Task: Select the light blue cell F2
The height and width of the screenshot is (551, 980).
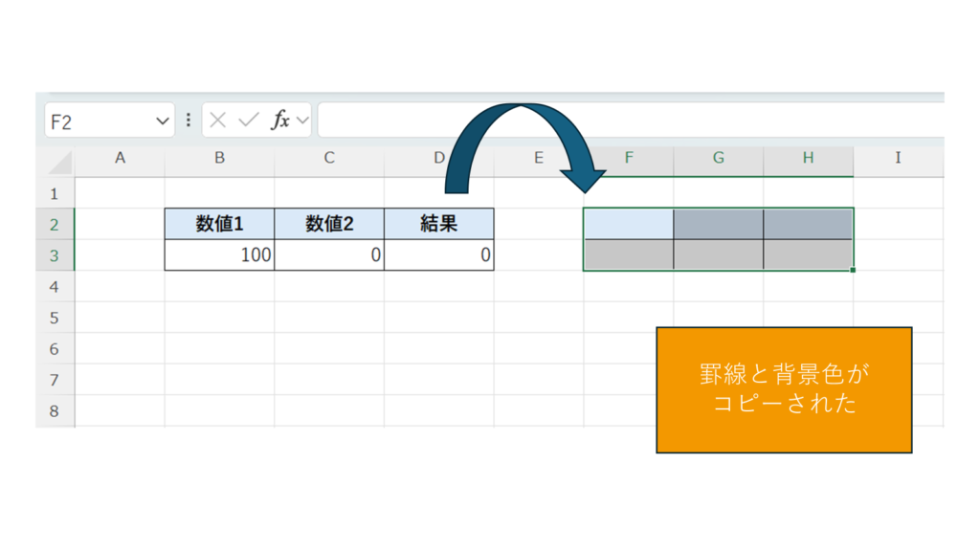Action: tap(628, 224)
